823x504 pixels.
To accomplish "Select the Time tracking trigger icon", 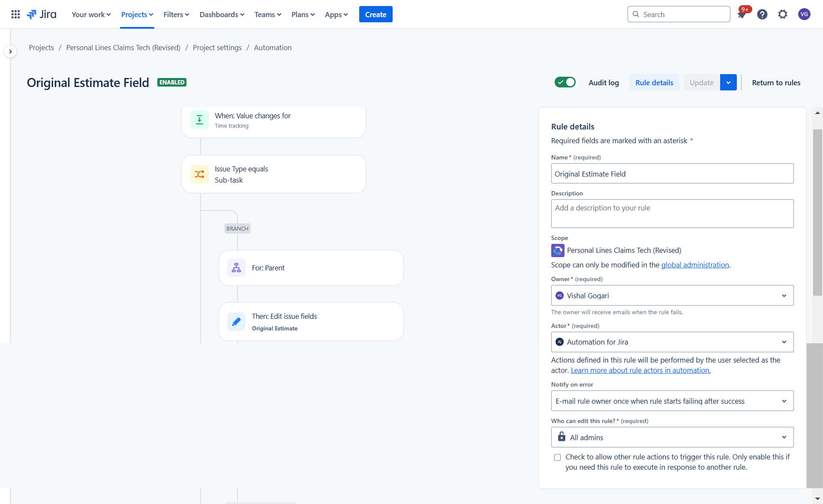I will point(199,120).
